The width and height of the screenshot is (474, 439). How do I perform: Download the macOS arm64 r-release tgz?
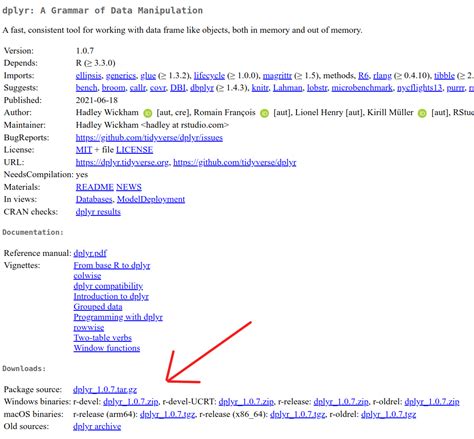(x=167, y=414)
